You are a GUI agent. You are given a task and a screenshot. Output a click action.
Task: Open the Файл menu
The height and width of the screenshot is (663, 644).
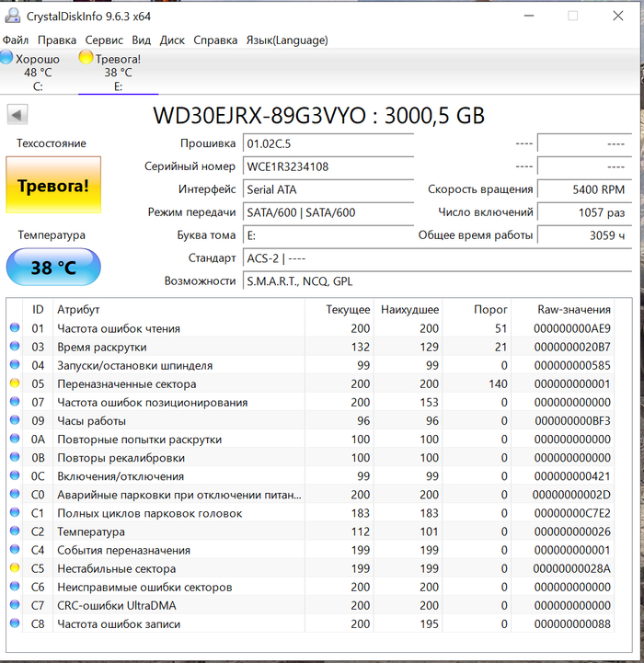pos(16,40)
